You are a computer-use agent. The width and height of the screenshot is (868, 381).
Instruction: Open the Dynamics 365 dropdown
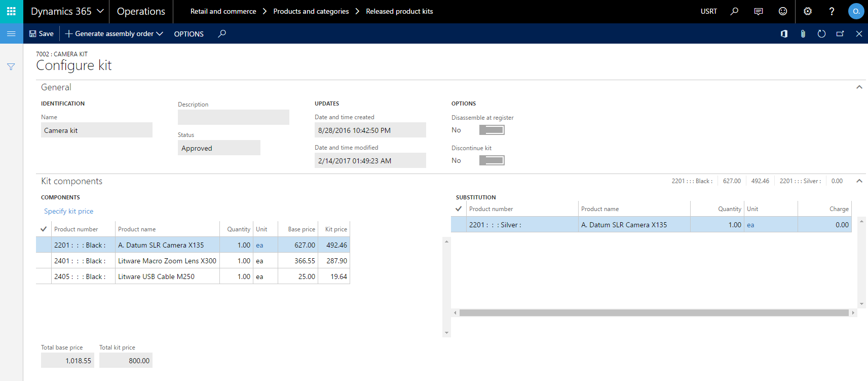[67, 11]
